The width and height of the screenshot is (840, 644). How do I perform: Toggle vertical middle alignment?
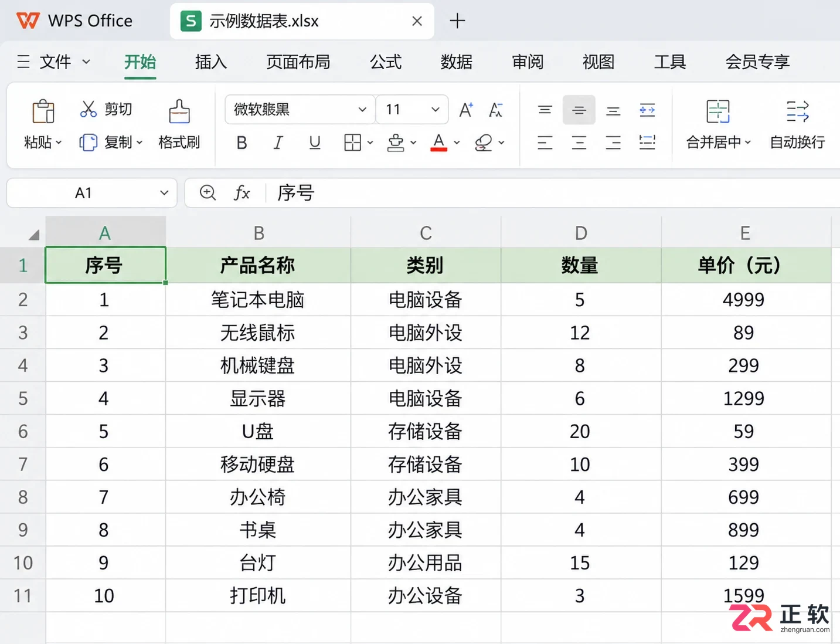pyautogui.click(x=579, y=110)
